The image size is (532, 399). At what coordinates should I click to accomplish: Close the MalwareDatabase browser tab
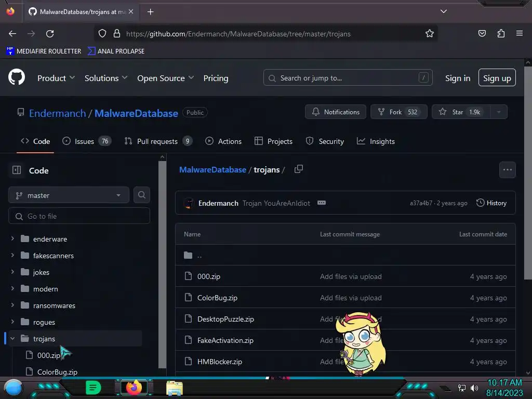[131, 11]
